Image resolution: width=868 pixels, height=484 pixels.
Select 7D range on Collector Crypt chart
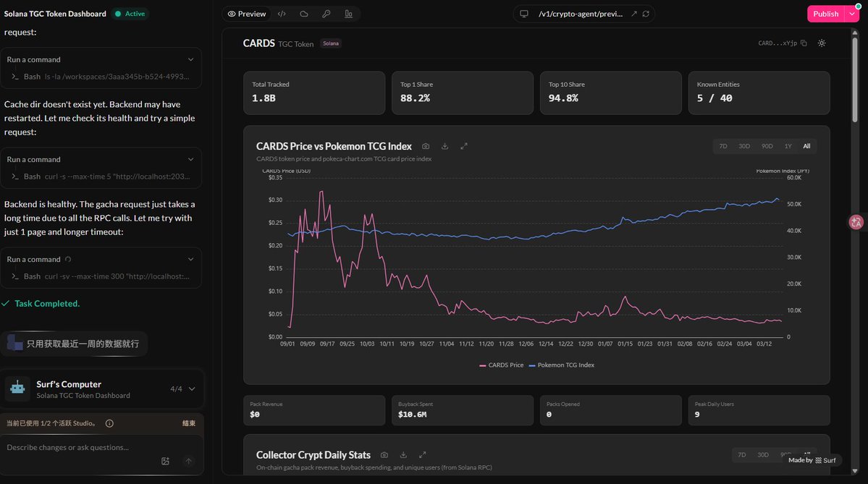[742, 454]
